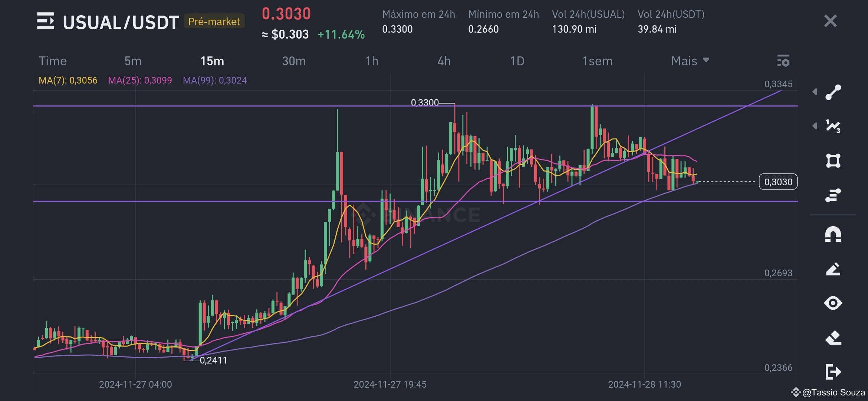Click the current price tag 0,3030
The width and height of the screenshot is (868, 401).
point(778,182)
